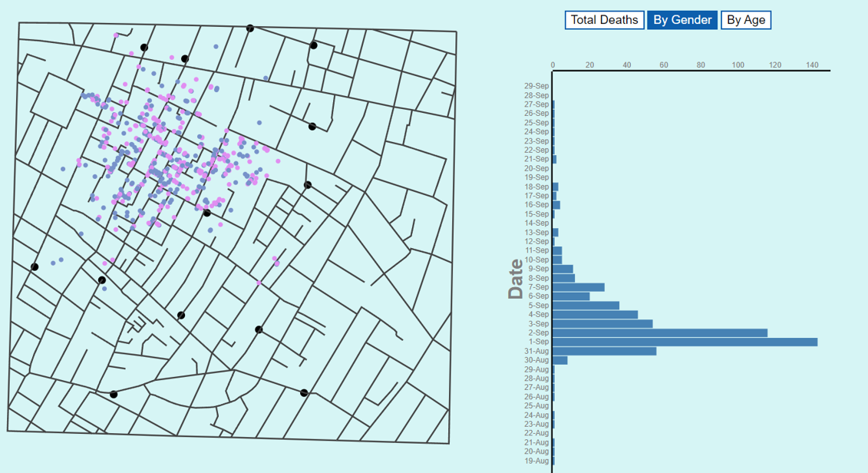Click the pump marker nearest the top-right map corner
The width and height of the screenshot is (868, 473).
click(313, 45)
